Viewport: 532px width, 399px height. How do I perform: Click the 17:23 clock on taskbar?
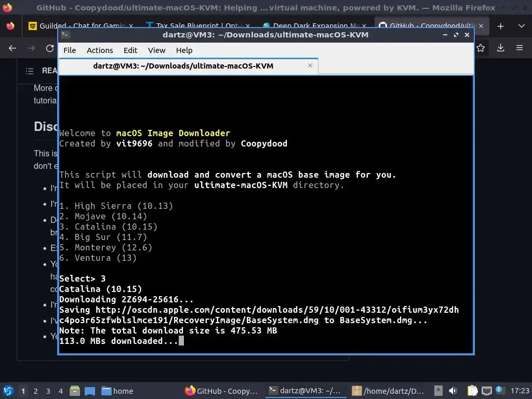click(520, 391)
